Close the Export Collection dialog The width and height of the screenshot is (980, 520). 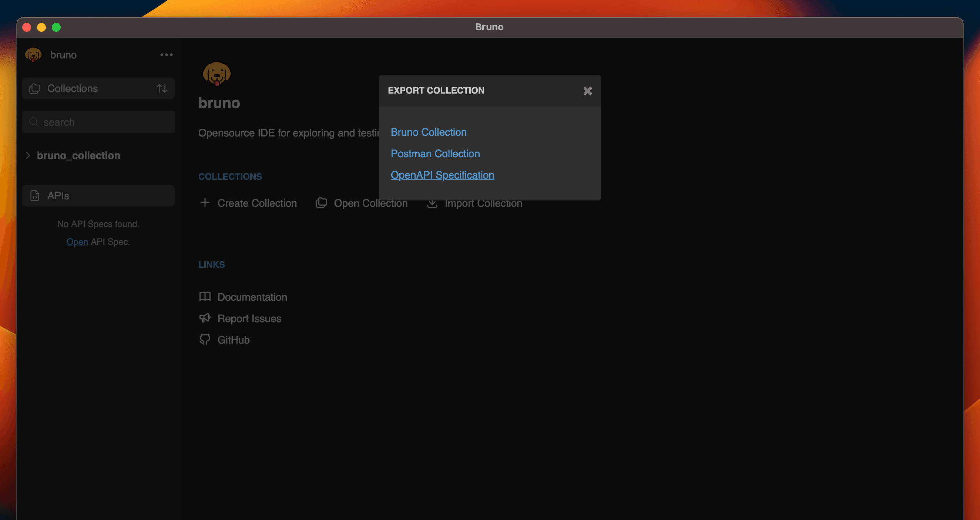(587, 91)
